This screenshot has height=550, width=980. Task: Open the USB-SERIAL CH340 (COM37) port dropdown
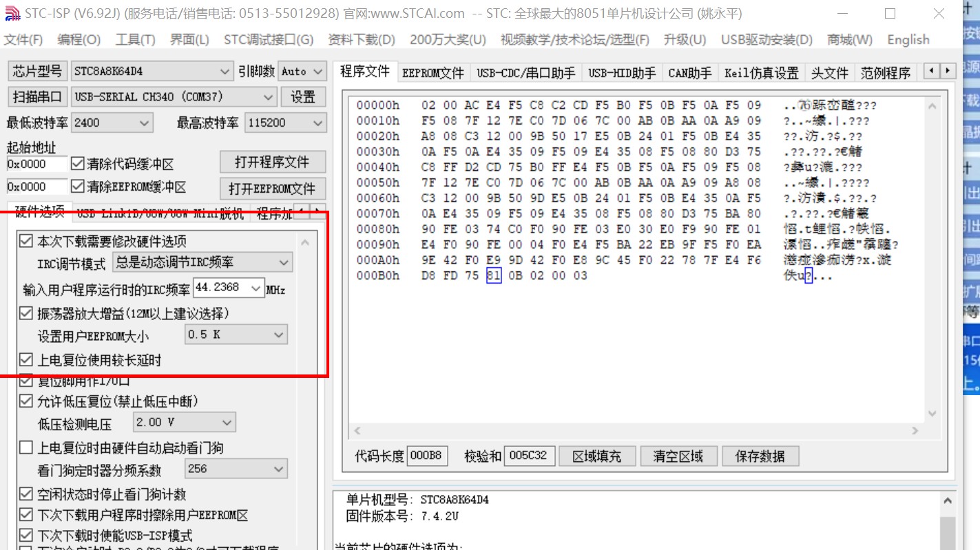coord(174,96)
